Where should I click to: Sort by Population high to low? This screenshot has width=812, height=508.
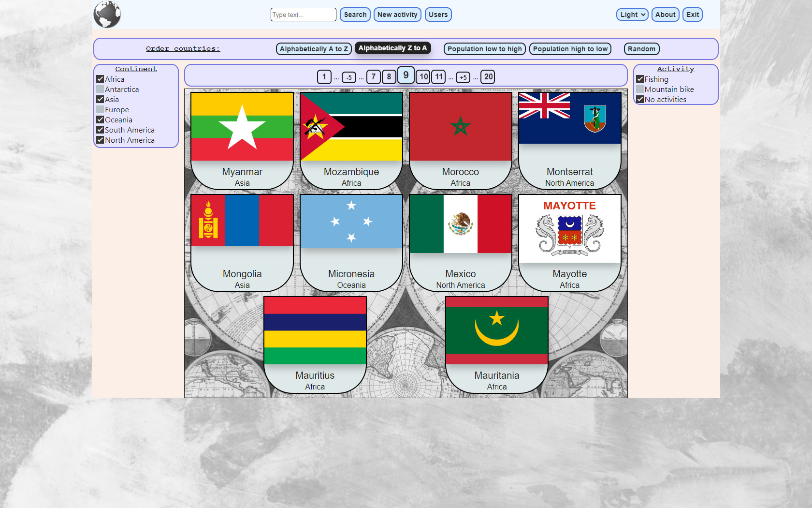point(570,49)
